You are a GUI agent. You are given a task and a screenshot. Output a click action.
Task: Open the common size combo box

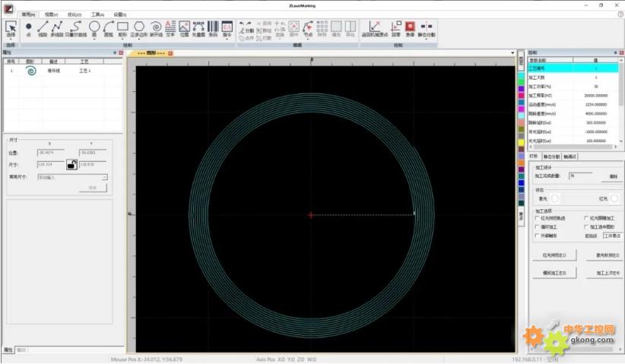72,177
